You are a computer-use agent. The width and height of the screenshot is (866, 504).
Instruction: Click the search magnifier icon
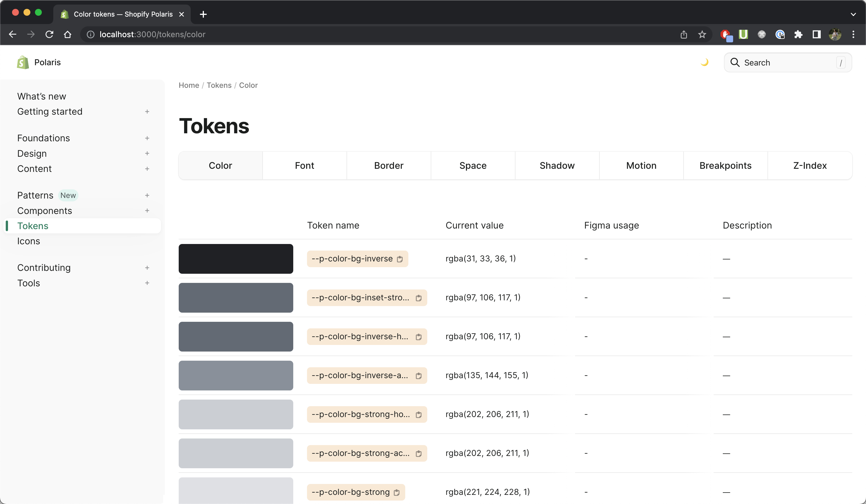735,62
